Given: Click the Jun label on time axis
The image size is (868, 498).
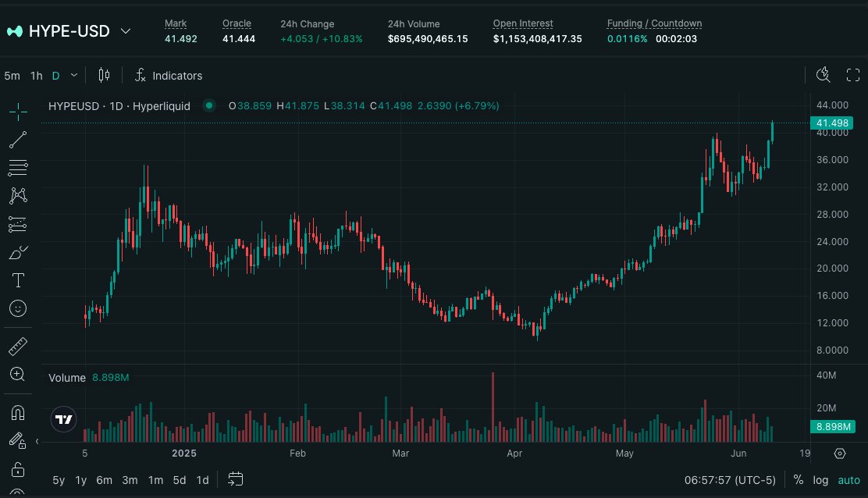Looking at the screenshot, I should [738, 454].
